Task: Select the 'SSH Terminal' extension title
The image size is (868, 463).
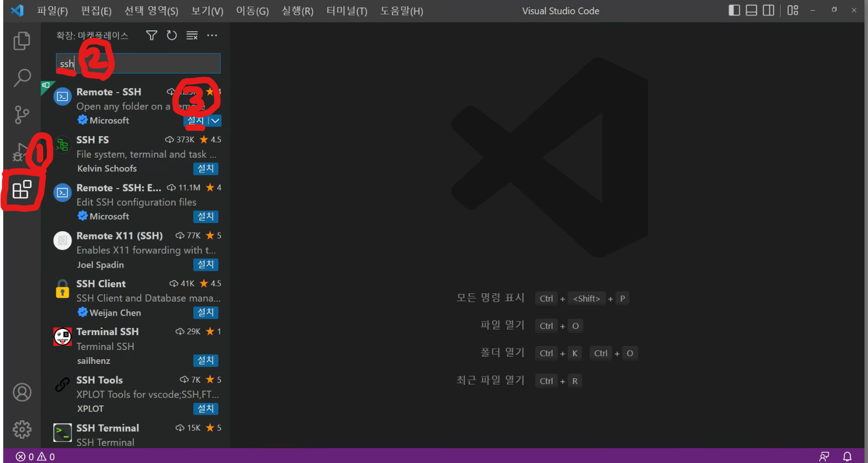Action: point(107,428)
